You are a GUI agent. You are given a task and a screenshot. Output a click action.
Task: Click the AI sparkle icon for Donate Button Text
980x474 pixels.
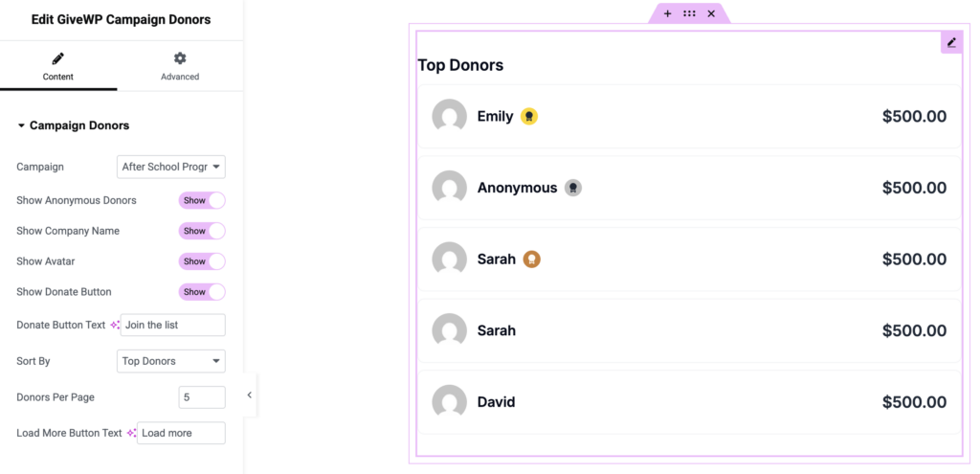(x=115, y=325)
